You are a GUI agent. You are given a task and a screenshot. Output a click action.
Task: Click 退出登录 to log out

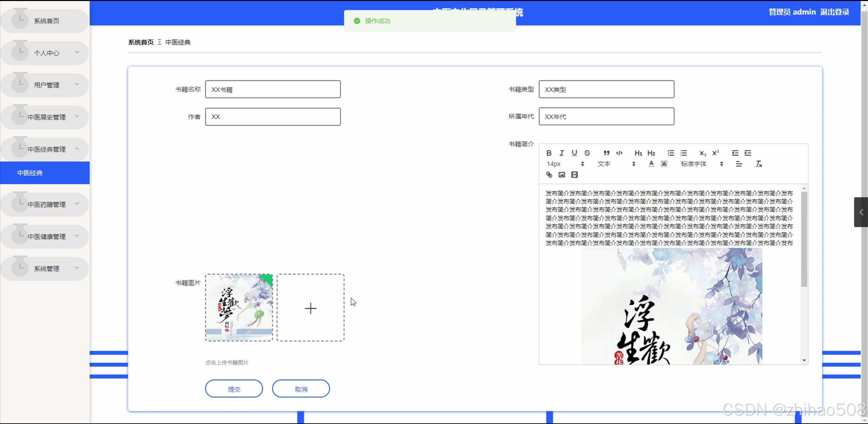[834, 12]
